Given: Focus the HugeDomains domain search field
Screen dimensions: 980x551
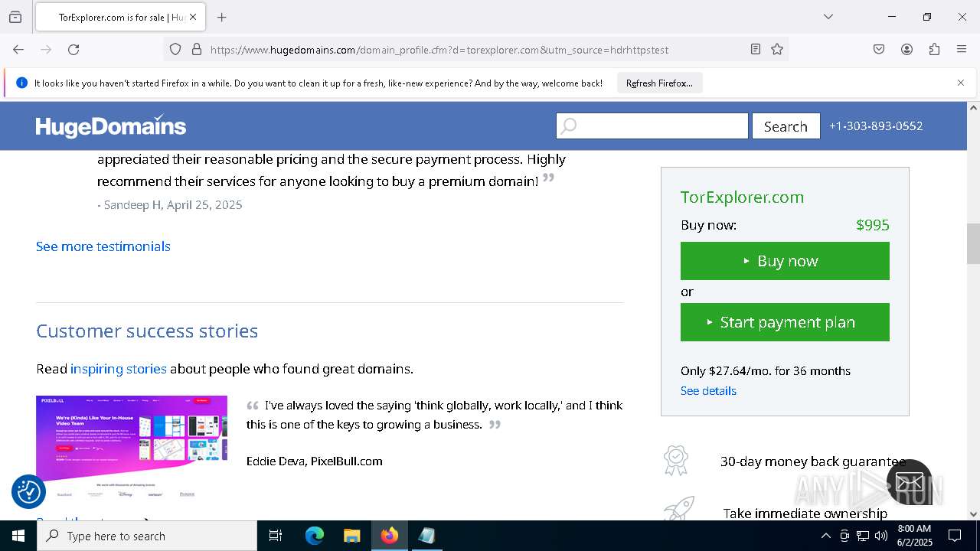Looking at the screenshot, I should [x=652, y=126].
